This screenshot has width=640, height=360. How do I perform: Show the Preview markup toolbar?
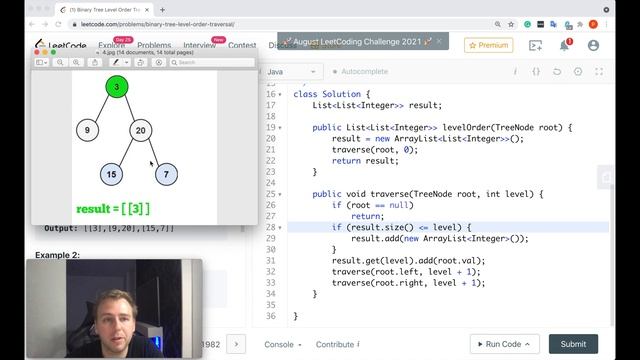[x=159, y=62]
